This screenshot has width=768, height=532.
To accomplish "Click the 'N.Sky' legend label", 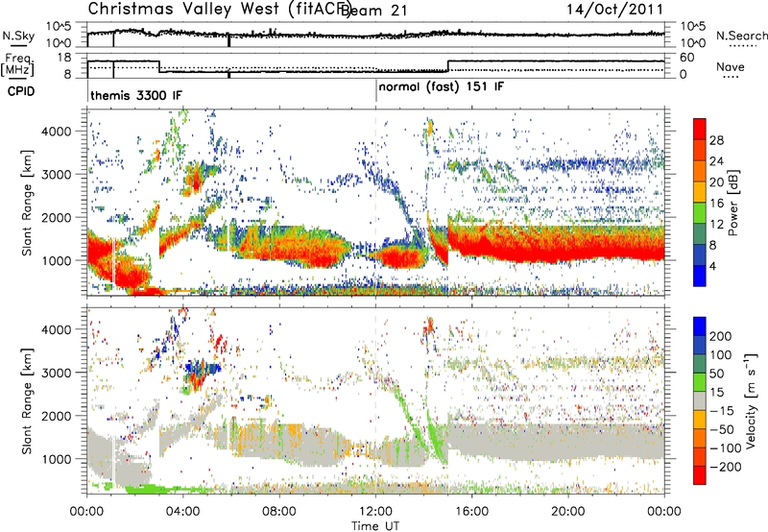I will click(x=18, y=36).
